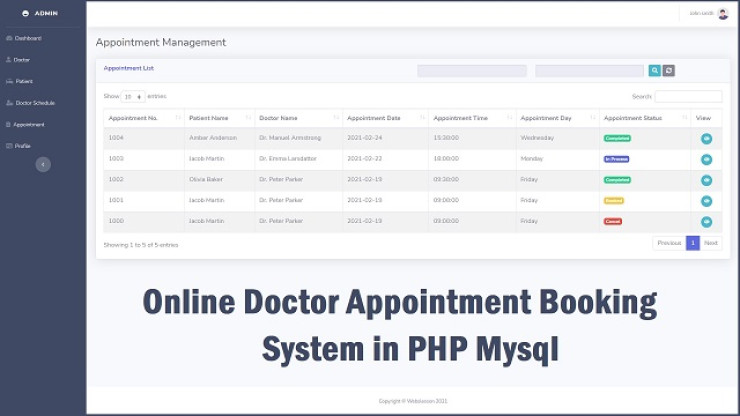Viewport: 740px width, 416px height.
Task: Click Booked badge for appointment 1001
Action: pos(614,201)
